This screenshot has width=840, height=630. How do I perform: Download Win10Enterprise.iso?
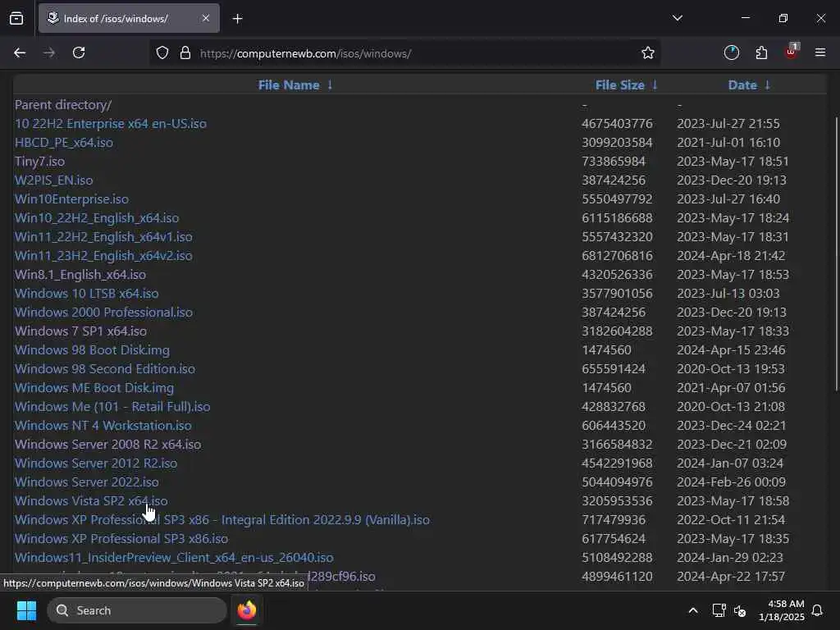coord(72,199)
